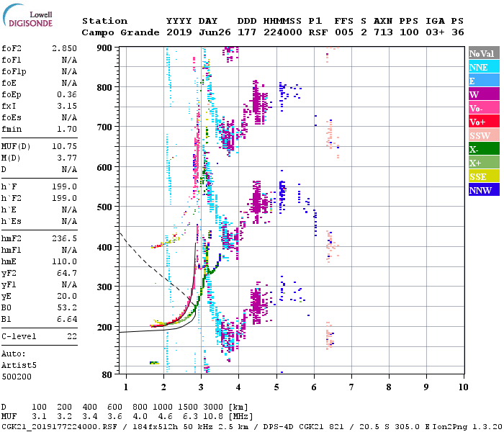504x432 pixels.
Task: Click the B0 value 53.2
Action: pyautogui.click(x=67, y=307)
